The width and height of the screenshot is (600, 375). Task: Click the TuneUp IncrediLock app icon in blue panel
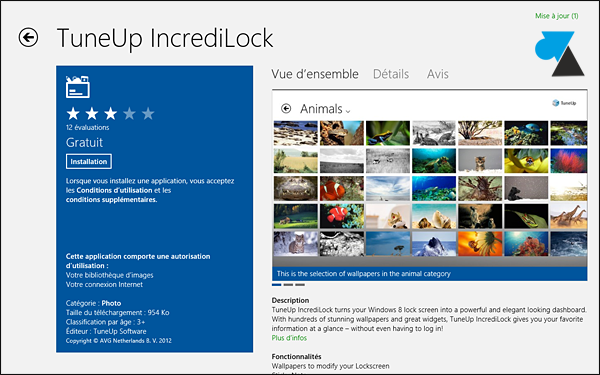click(x=78, y=87)
